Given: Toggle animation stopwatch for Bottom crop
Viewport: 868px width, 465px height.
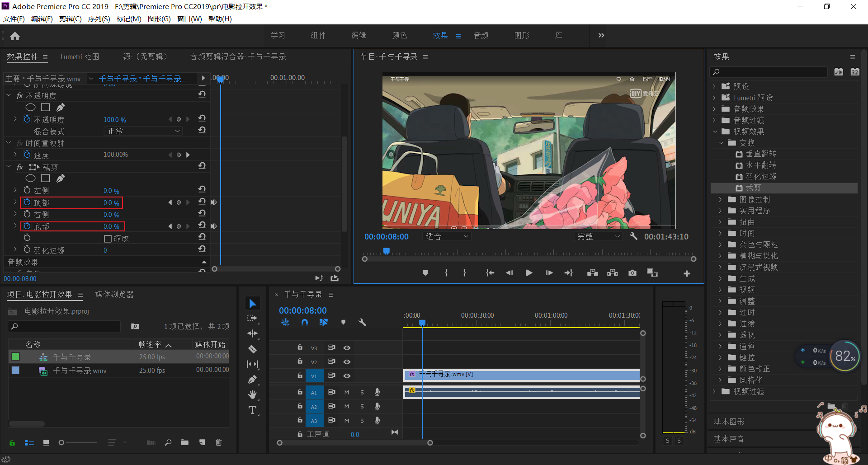Looking at the screenshot, I should pos(27,226).
